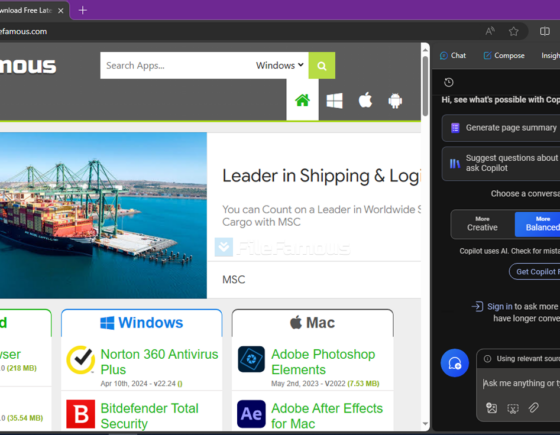This screenshot has width=560, height=435.
Task: Open Adobe Photoshop Elements link
Action: point(323,362)
